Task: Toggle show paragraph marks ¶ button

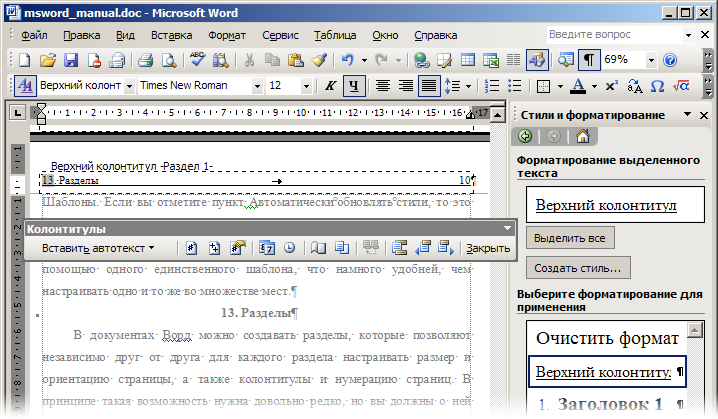Action: (x=589, y=60)
